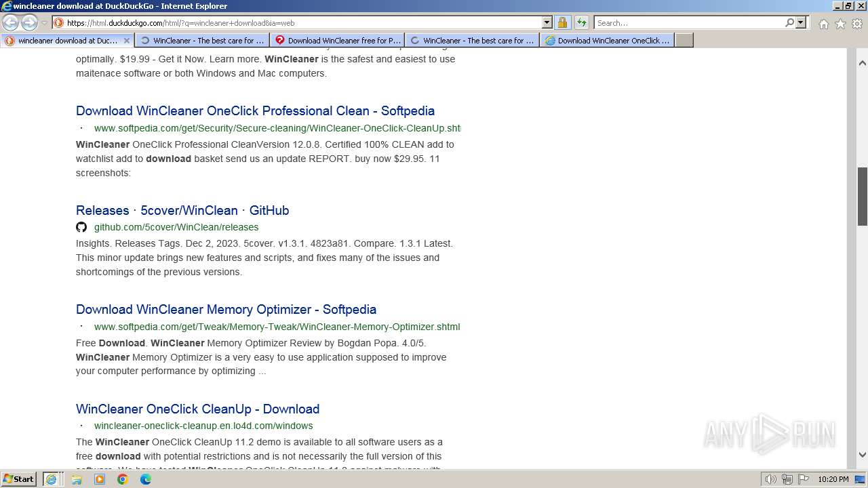
Task: Click the network tray icon
Action: pos(787,479)
